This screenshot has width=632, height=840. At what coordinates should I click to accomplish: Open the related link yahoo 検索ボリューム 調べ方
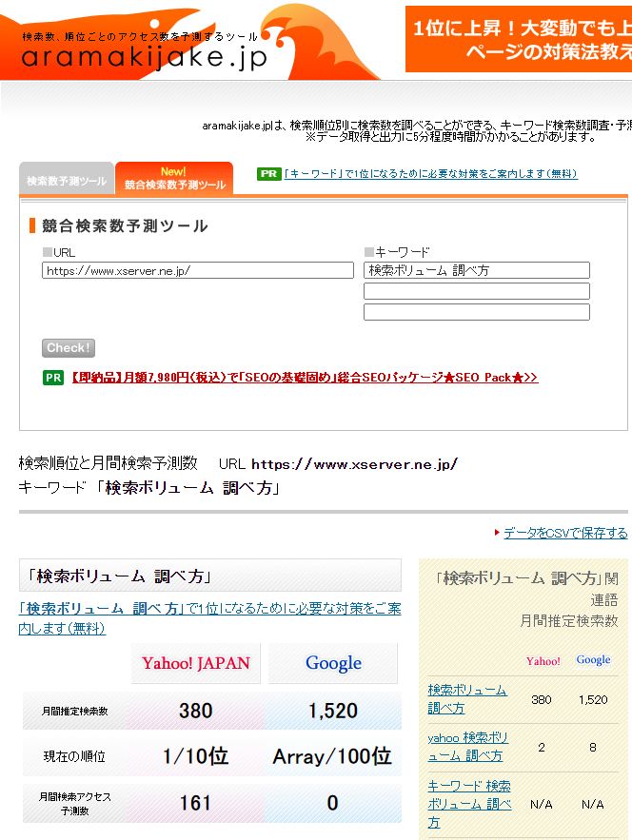(467, 747)
